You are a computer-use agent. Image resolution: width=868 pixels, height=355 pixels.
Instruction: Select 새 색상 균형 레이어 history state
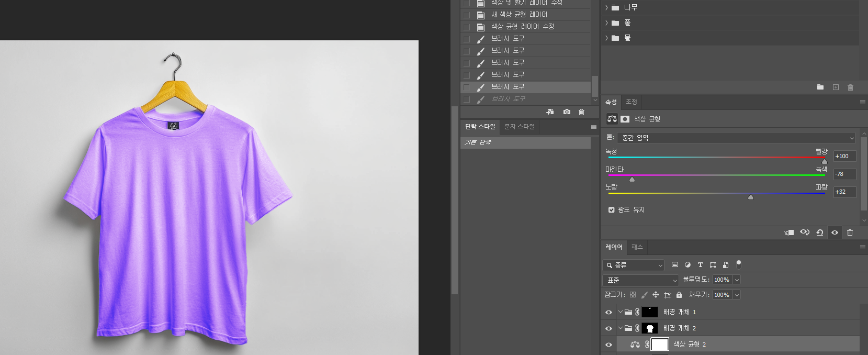[x=525, y=15]
